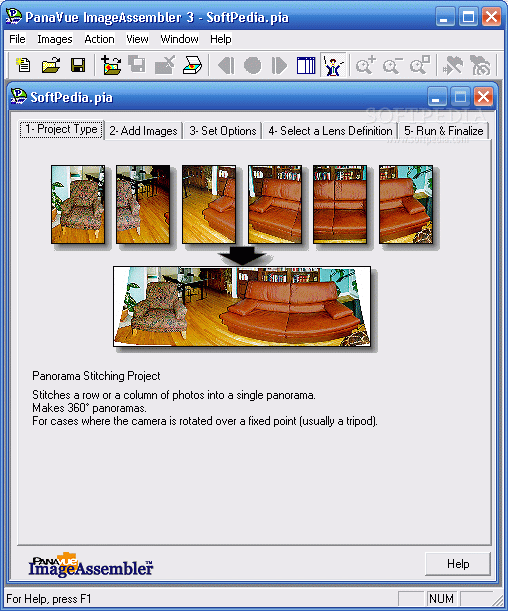The image size is (508, 611).
Task: Go to the 5- Run & Finalize tab
Action: 443,131
